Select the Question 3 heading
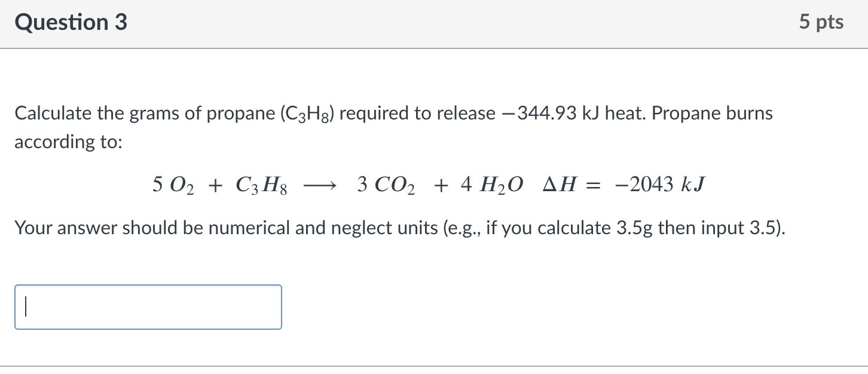The height and width of the screenshot is (374, 868). coord(71,22)
